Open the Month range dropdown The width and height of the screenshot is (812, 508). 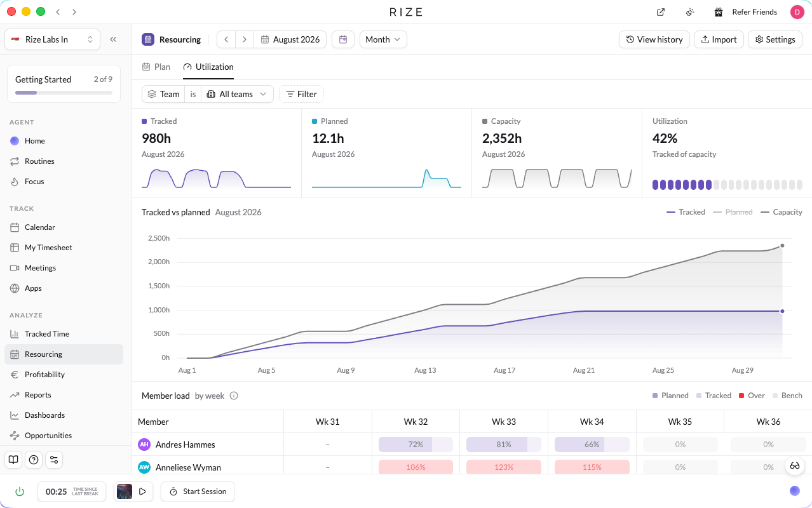(x=383, y=39)
